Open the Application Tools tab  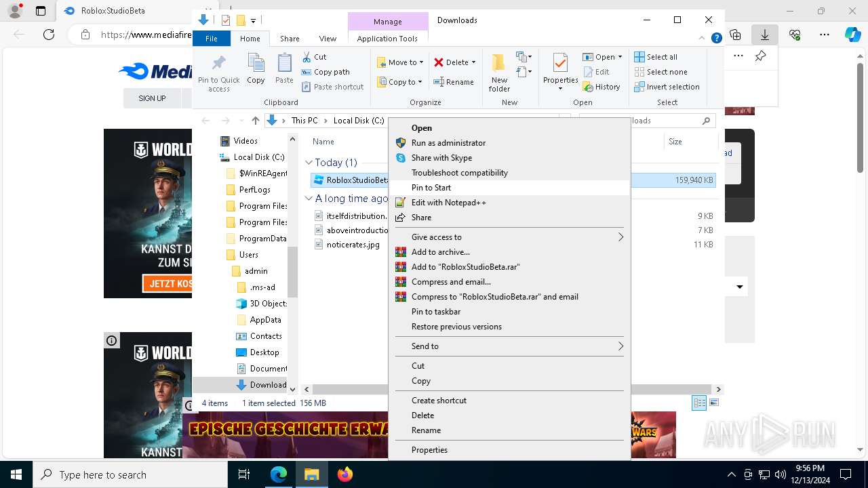pos(387,39)
